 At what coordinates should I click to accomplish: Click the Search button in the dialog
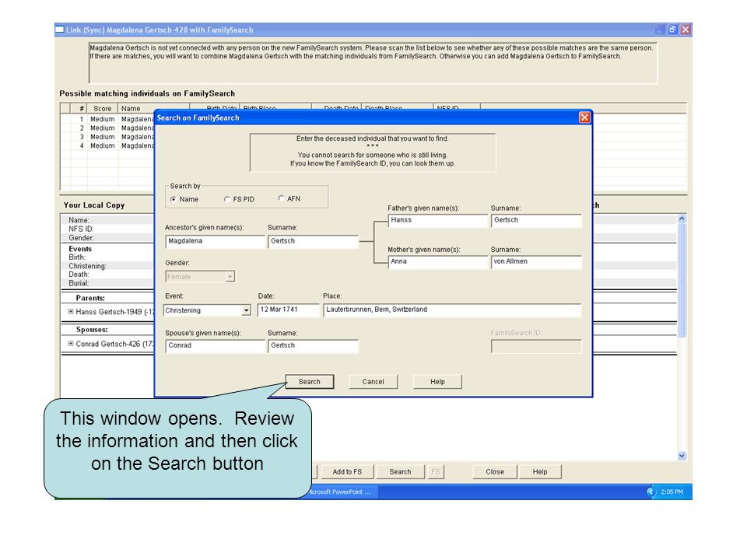pos(310,382)
